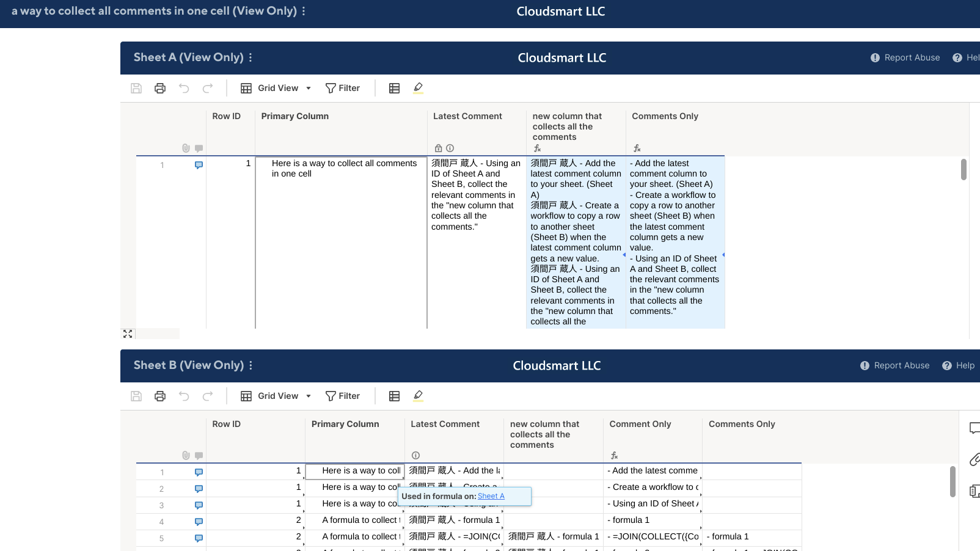The height and width of the screenshot is (551, 980).
Task: Open the conversations panel icon on Sheet B right rail
Action: pyautogui.click(x=975, y=428)
